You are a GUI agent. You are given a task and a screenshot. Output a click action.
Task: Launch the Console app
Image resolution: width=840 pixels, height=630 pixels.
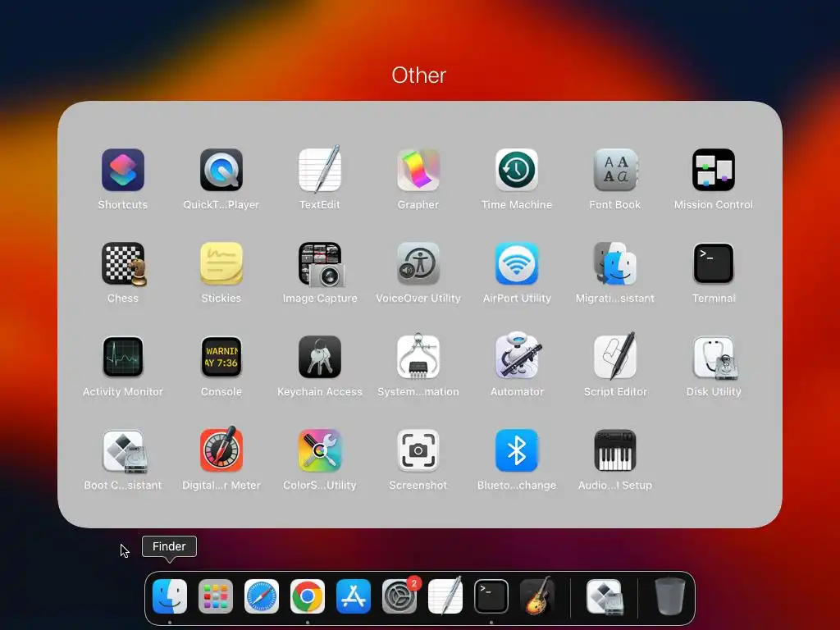[221, 358]
